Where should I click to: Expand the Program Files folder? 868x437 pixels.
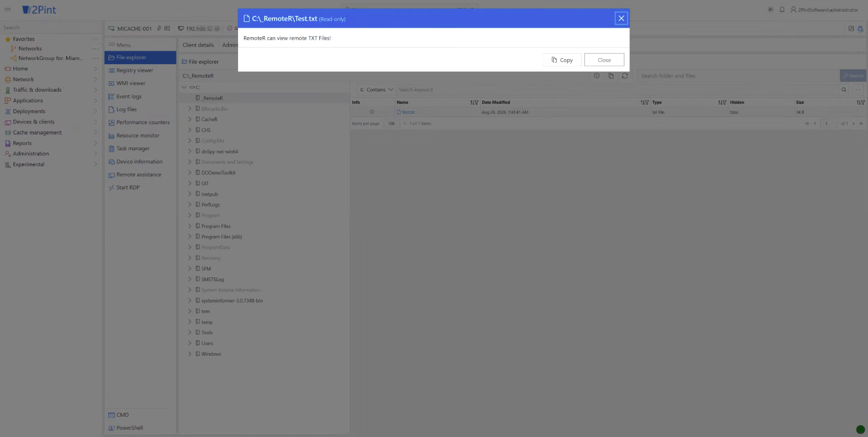click(190, 226)
